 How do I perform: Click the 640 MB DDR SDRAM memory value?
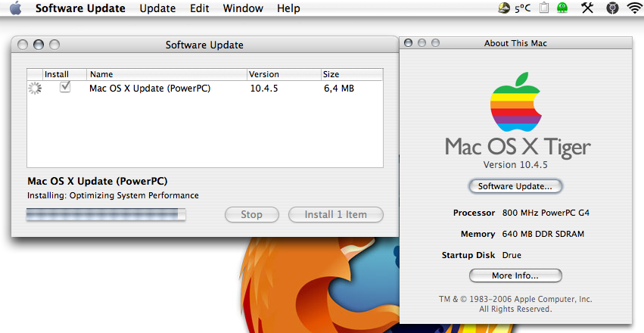pos(543,234)
